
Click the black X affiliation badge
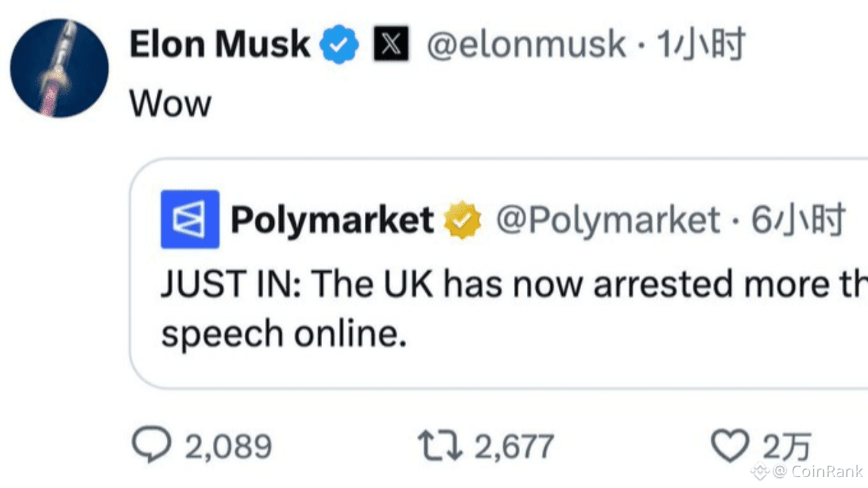(391, 45)
